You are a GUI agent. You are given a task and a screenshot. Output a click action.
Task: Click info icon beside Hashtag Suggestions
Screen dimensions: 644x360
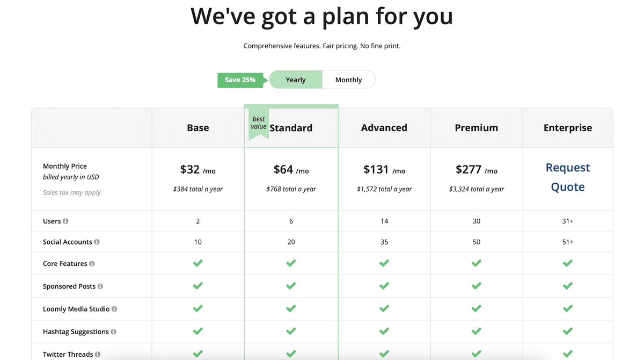(114, 332)
